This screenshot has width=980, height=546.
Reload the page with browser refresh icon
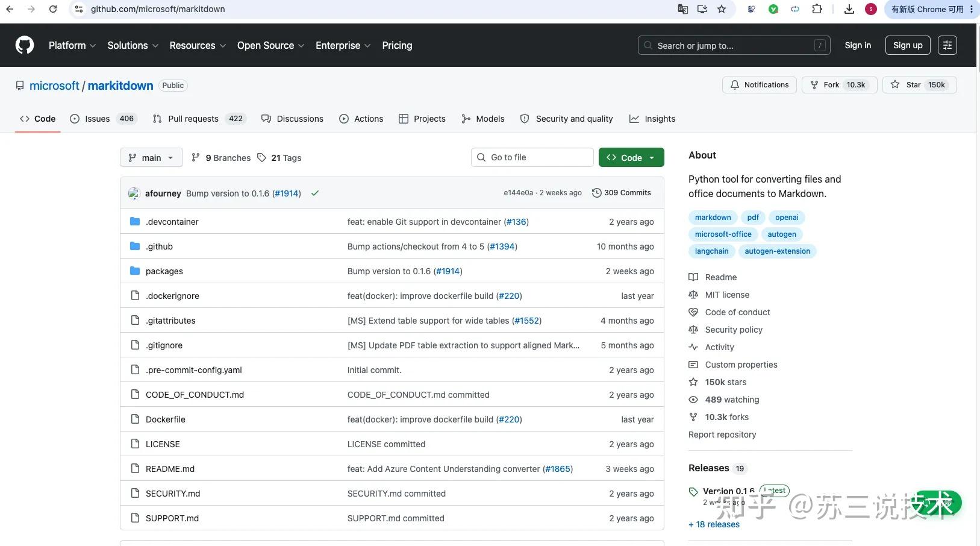53,9
